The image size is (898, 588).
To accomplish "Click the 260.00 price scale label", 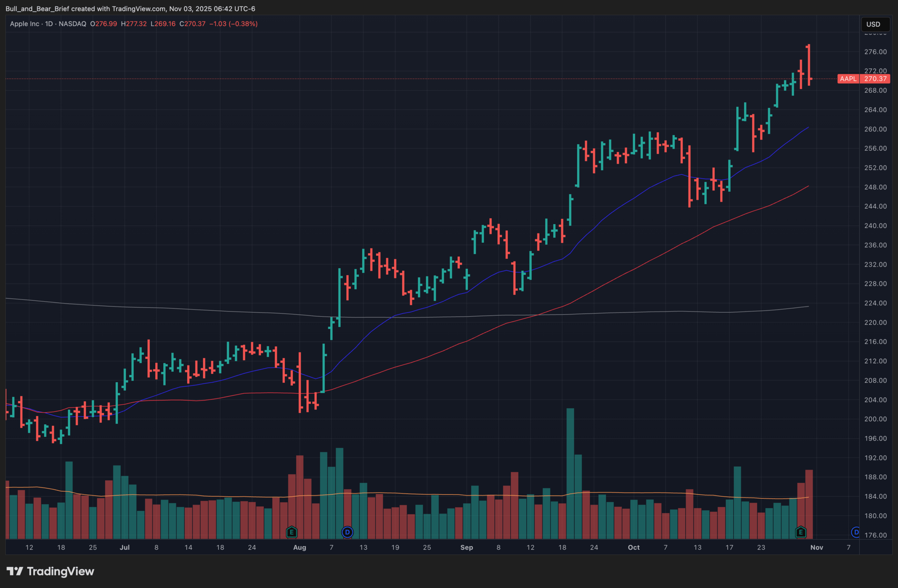I will point(875,129).
